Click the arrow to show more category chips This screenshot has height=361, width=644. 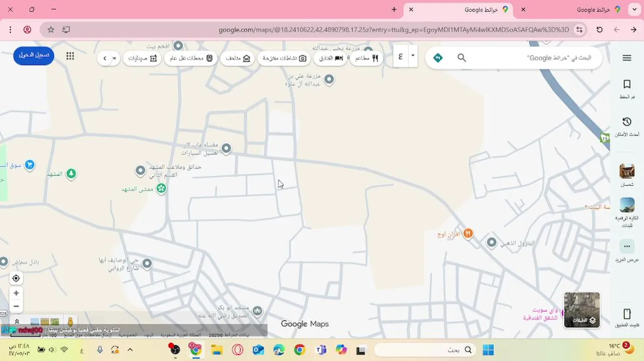105,58
